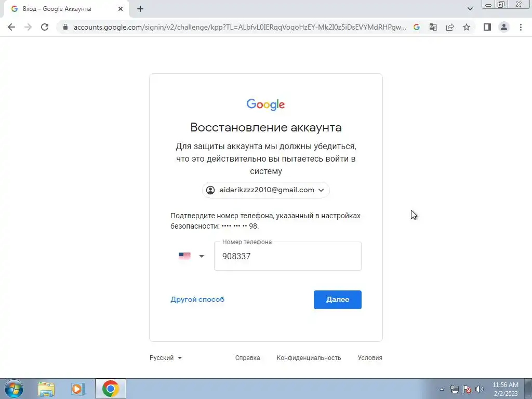Bookmark this page with star icon
The image size is (532, 399).
[467, 27]
